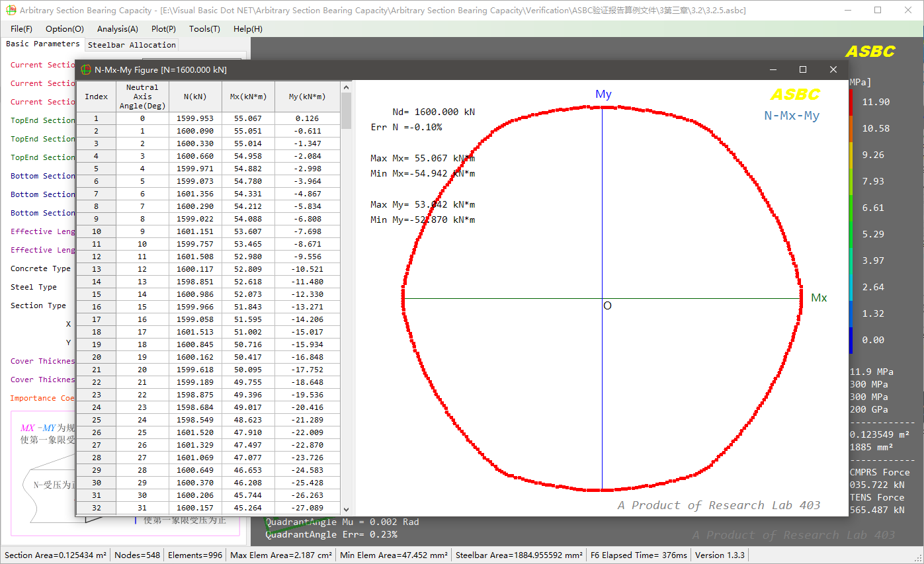This screenshot has width=924, height=564.
Task: Maximize the N-Mx-My Figure window
Action: [x=803, y=69]
